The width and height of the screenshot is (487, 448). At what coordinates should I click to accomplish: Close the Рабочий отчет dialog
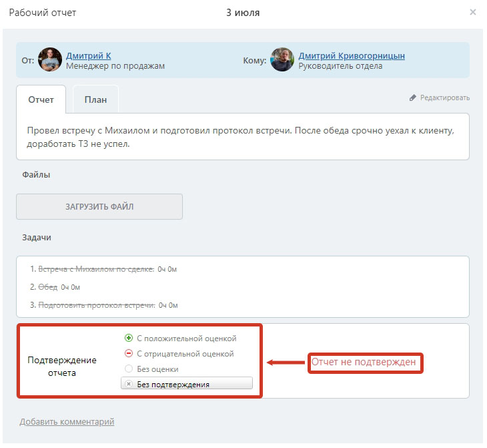(x=473, y=12)
